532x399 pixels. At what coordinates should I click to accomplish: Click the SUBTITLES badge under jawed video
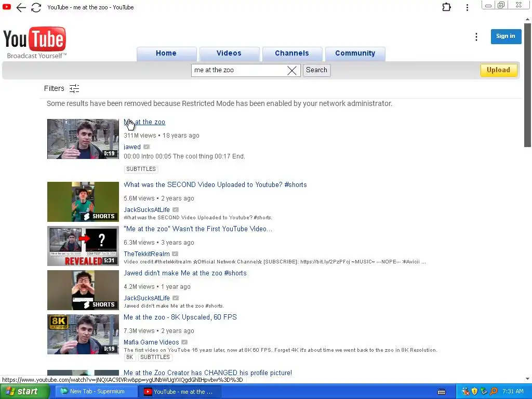[x=141, y=169]
